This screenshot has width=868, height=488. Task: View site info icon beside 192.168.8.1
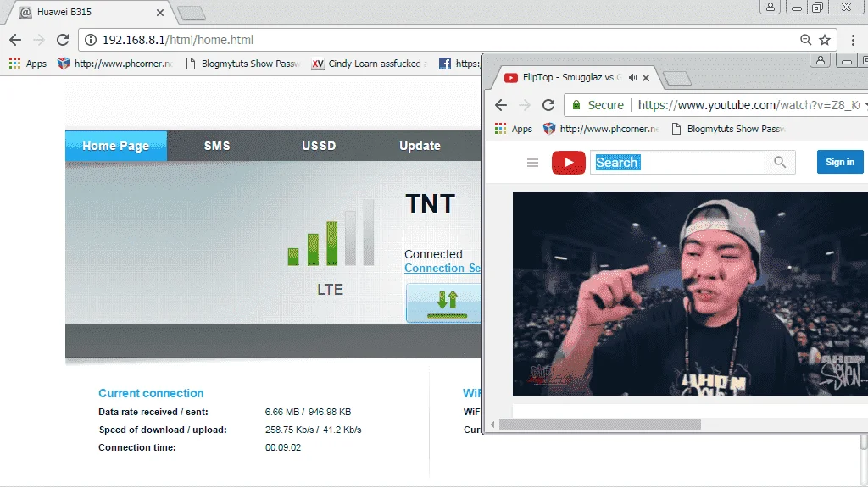(x=90, y=40)
